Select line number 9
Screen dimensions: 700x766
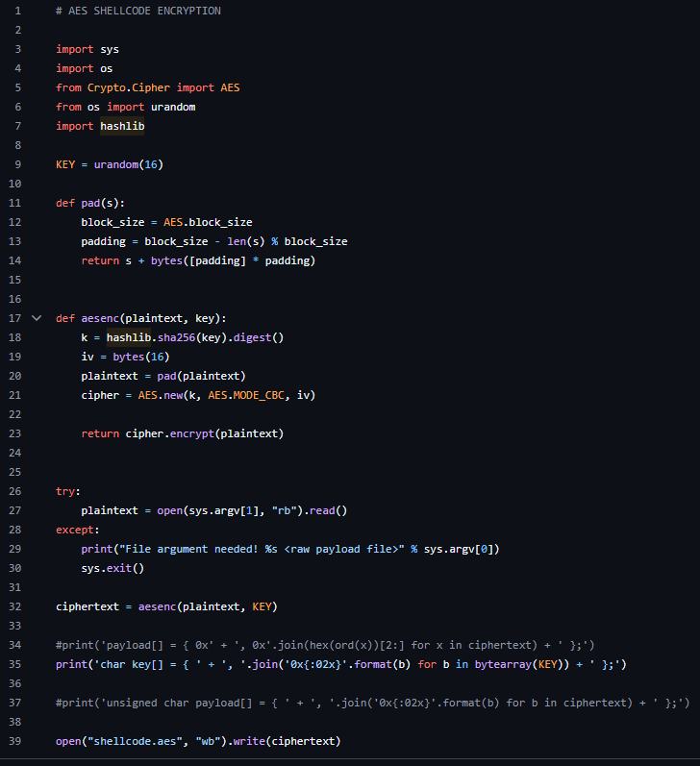[18, 164]
